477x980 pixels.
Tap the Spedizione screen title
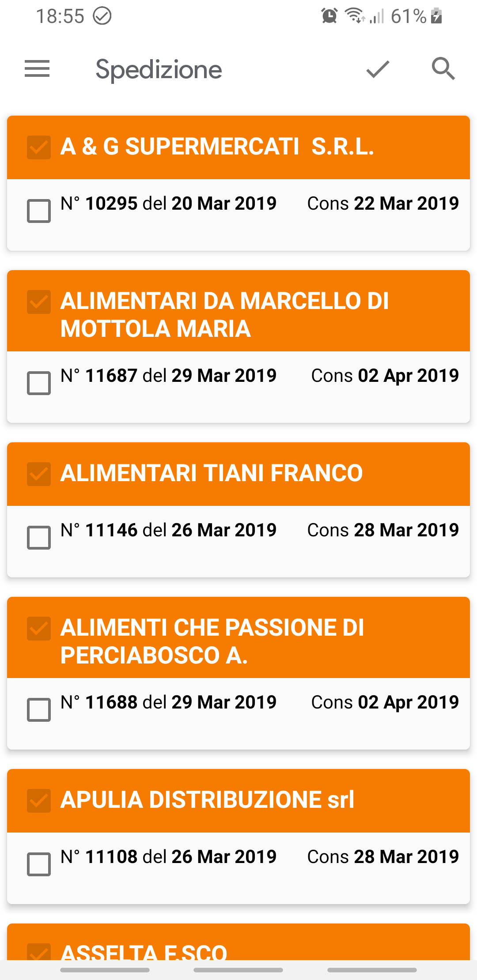point(159,70)
